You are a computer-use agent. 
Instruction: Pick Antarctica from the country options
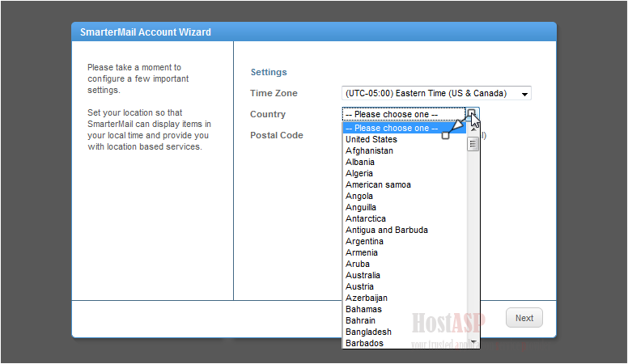(x=366, y=218)
